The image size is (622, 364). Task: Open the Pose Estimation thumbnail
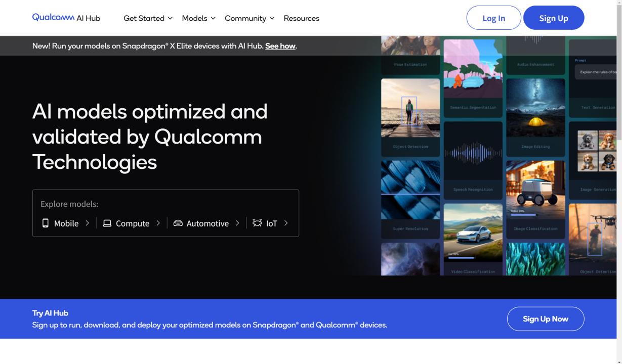410,55
